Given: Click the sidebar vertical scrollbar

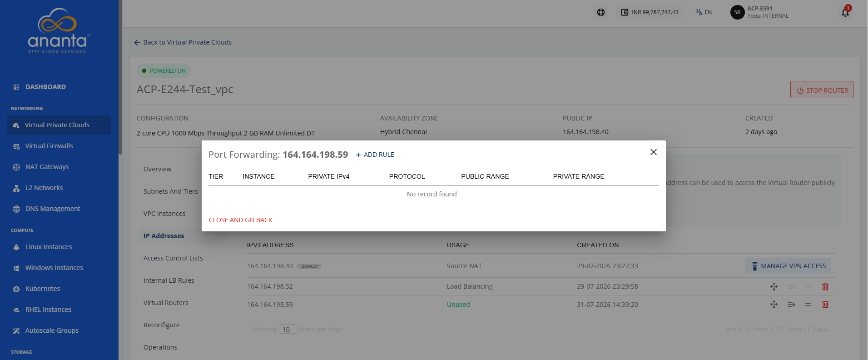Looking at the screenshot, I should 120,77.
